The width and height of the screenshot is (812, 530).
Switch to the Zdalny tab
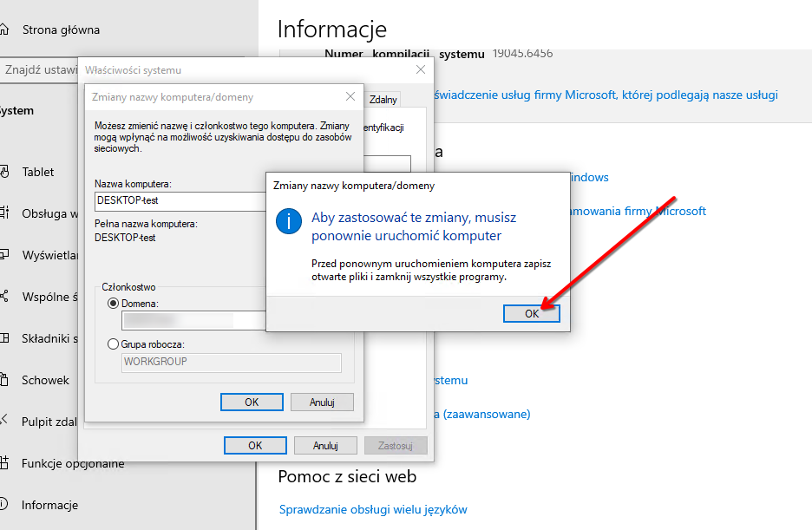pos(383,99)
